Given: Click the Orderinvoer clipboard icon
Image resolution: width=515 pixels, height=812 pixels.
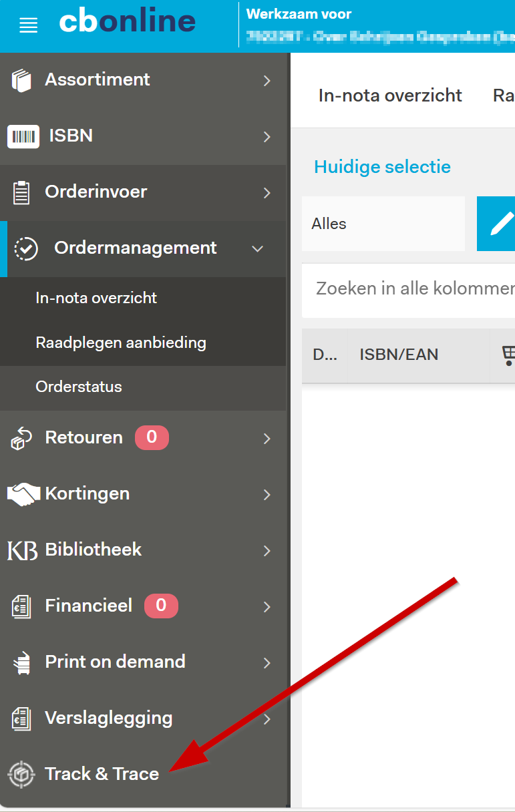Looking at the screenshot, I should (x=21, y=192).
